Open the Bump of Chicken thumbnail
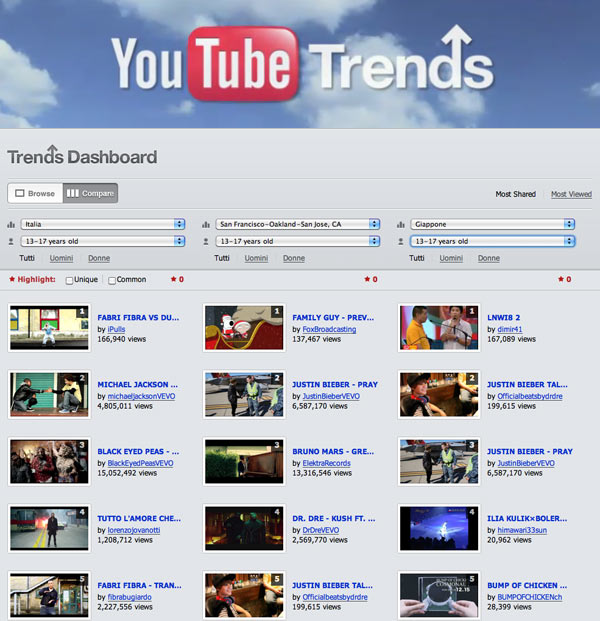The image size is (600, 621). [439, 595]
